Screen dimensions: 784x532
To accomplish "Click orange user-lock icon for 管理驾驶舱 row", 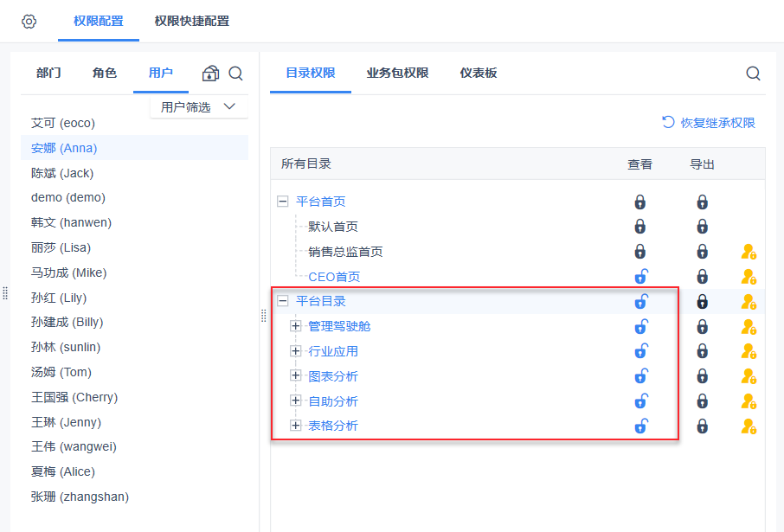I will pos(749,327).
